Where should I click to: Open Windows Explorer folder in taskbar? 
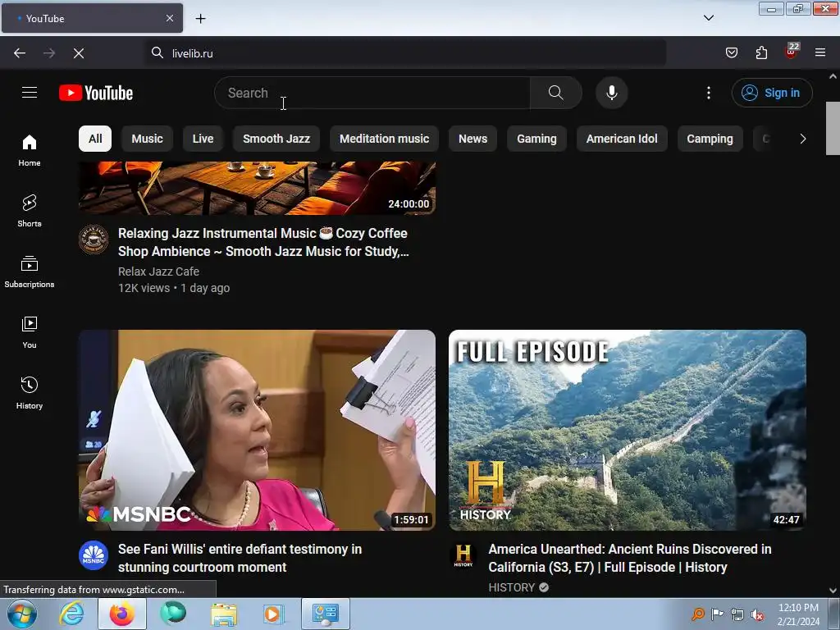click(x=223, y=614)
